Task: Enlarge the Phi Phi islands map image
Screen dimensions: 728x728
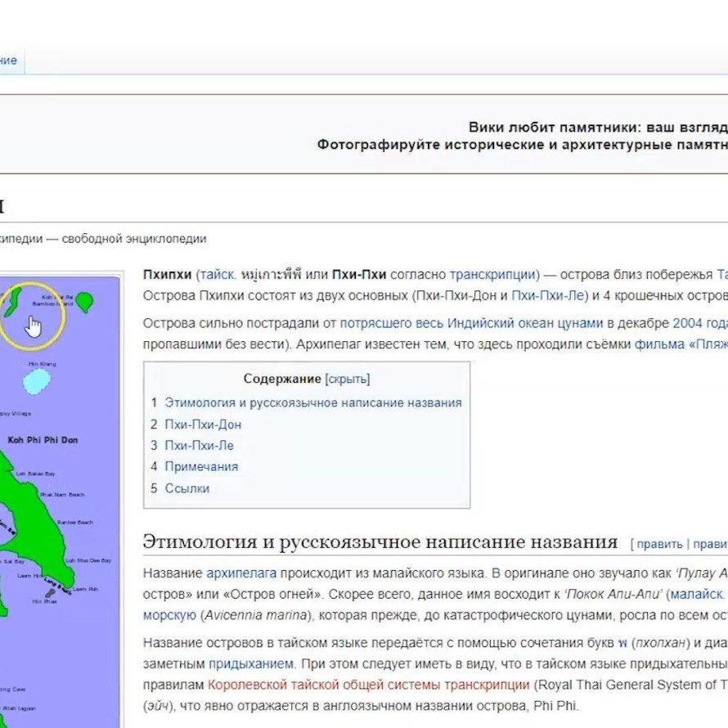Action: coord(60,501)
